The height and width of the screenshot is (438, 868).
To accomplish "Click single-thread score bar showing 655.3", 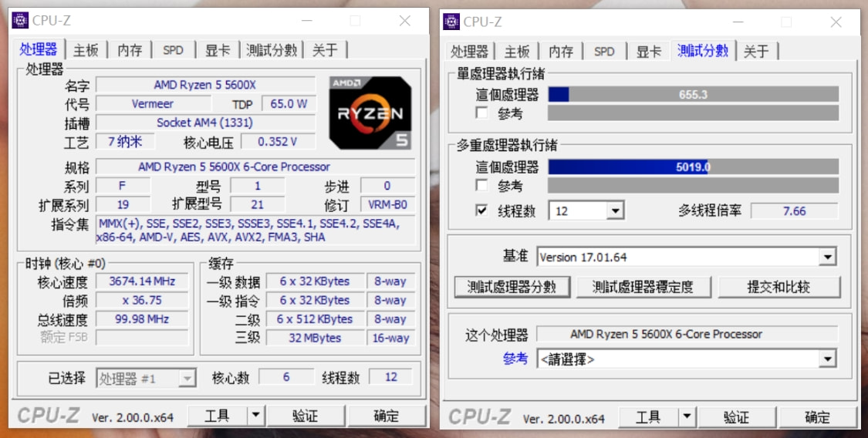I will (x=693, y=95).
